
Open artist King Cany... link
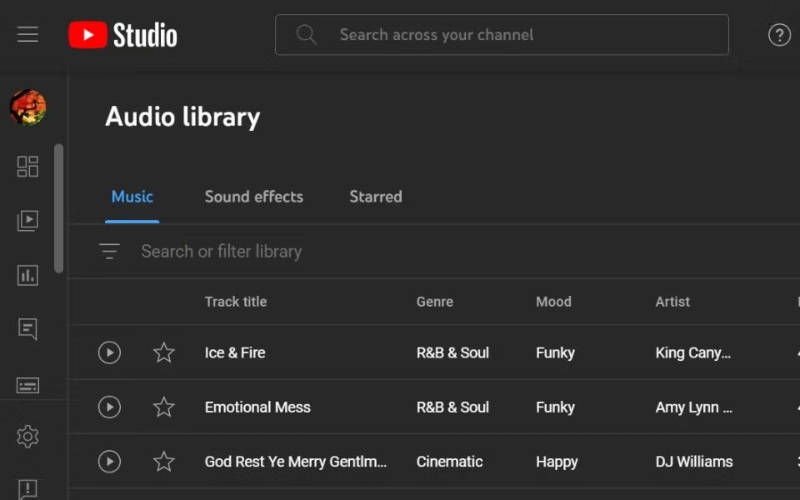coord(693,353)
